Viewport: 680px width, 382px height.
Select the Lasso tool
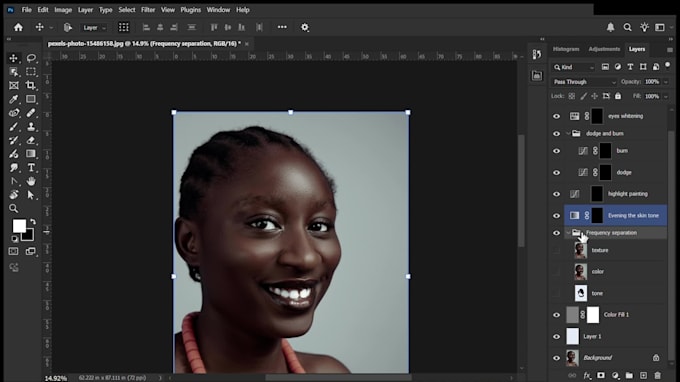pos(31,58)
